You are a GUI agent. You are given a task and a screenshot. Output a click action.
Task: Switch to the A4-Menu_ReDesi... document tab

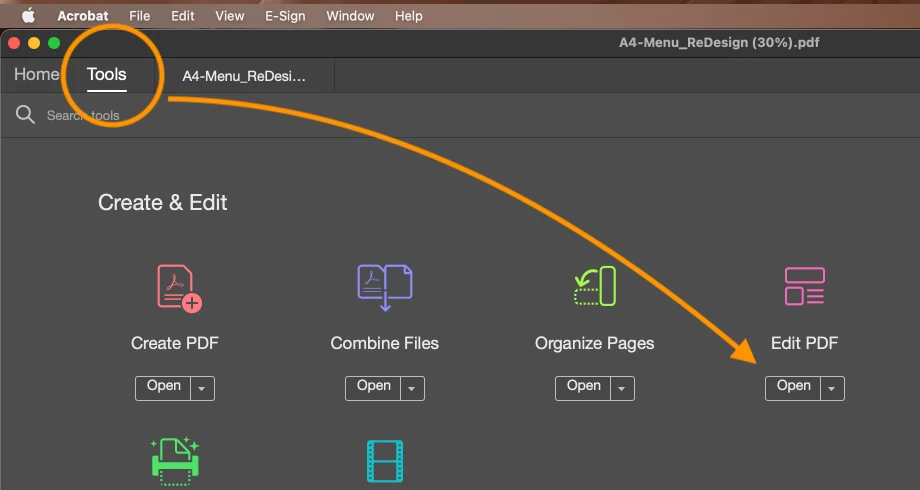(x=244, y=76)
